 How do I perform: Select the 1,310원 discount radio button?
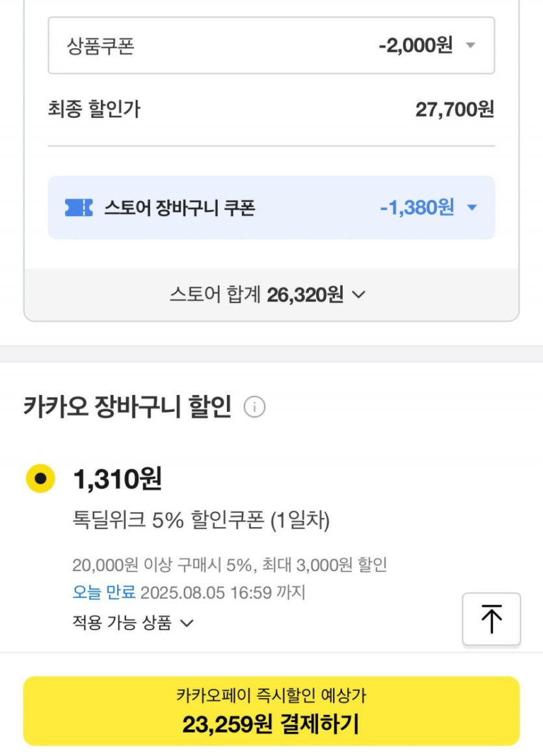click(40, 479)
